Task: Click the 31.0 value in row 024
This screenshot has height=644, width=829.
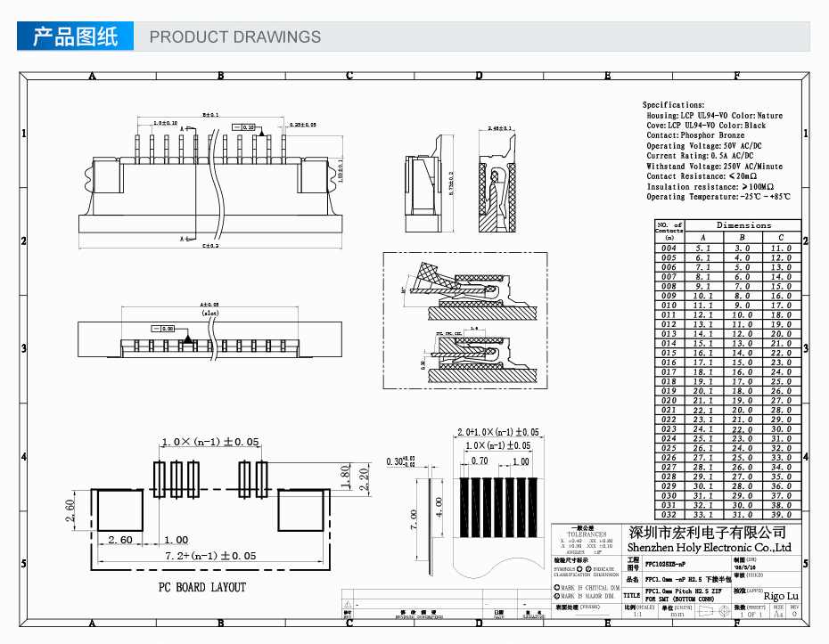Action: [x=781, y=438]
